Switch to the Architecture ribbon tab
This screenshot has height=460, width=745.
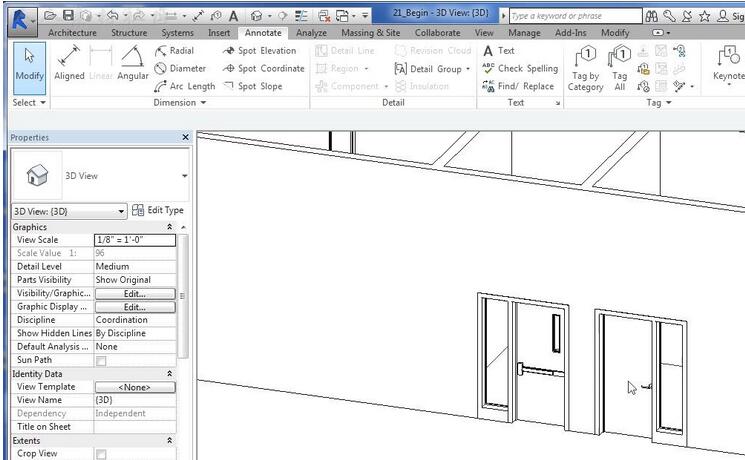[x=74, y=33]
